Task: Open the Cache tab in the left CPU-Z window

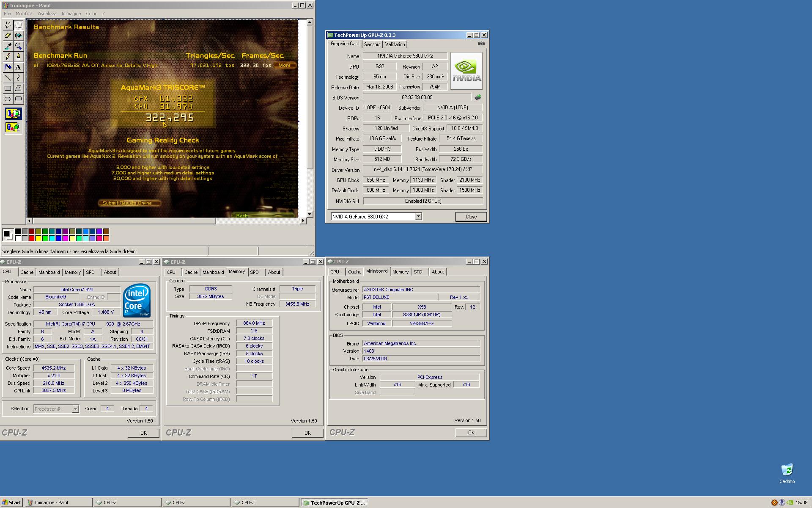Action: (x=27, y=272)
